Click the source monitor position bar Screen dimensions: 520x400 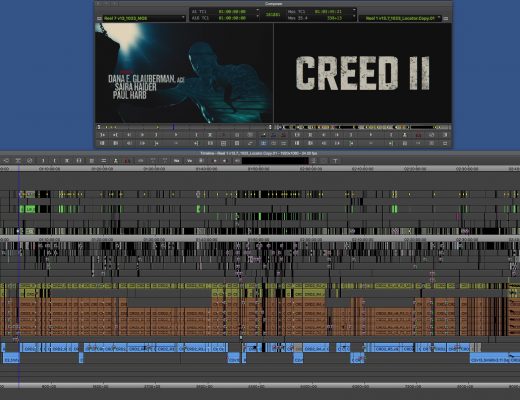[x=184, y=127]
